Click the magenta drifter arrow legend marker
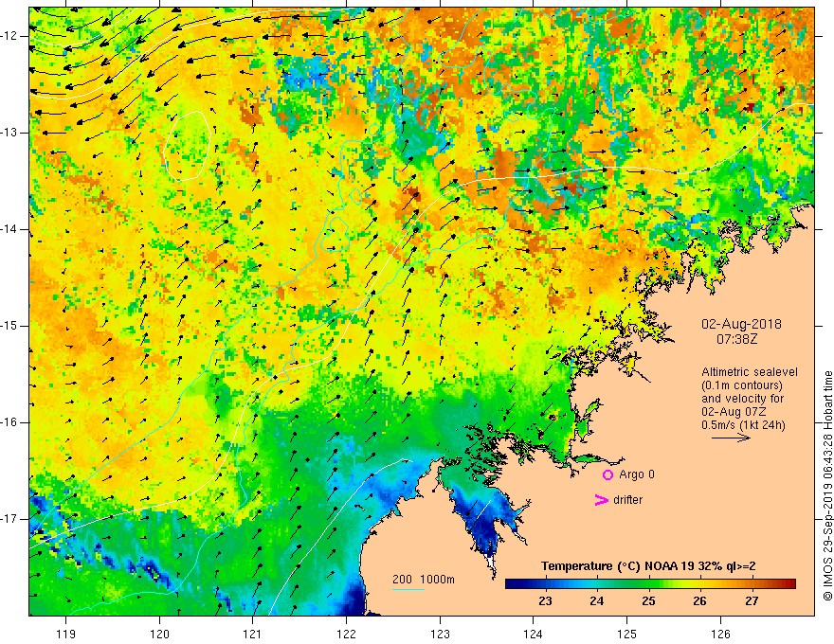 [x=602, y=500]
